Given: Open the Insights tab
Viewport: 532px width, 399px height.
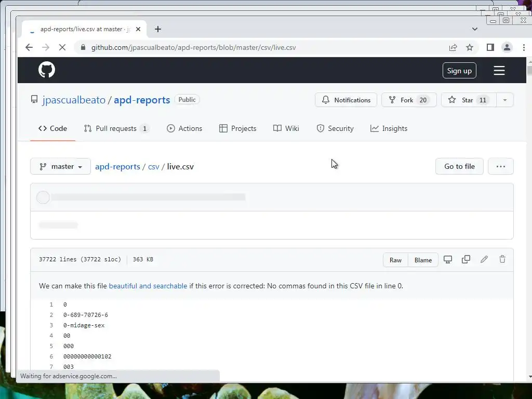Looking at the screenshot, I should click(x=389, y=129).
